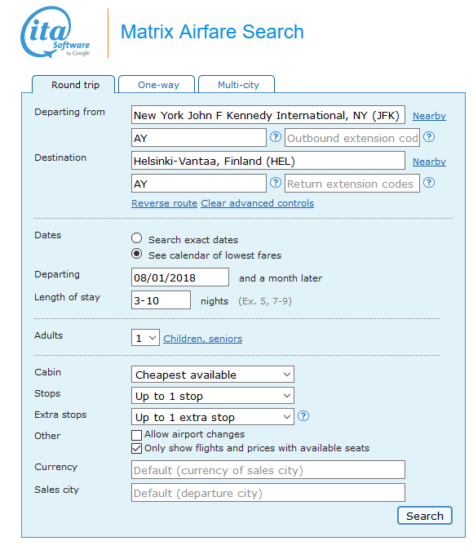Open the Adults count dropdown
The image size is (473, 550).
[145, 338]
